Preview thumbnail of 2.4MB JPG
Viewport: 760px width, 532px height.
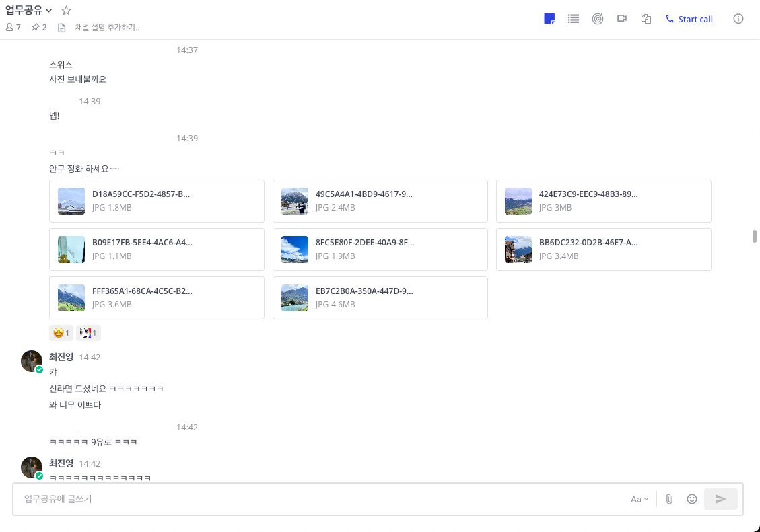(295, 201)
